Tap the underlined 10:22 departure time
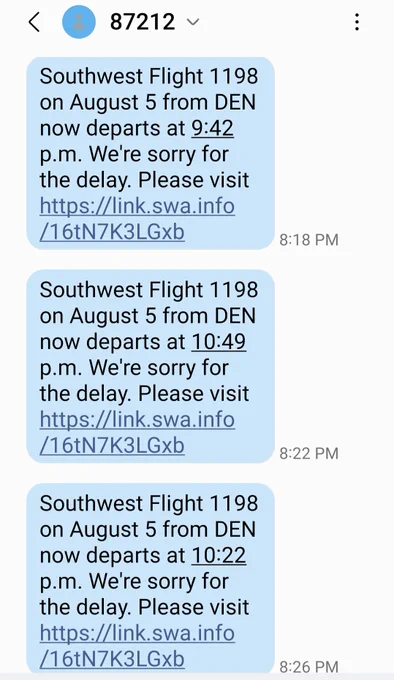This screenshot has width=394, height=680. click(x=219, y=556)
